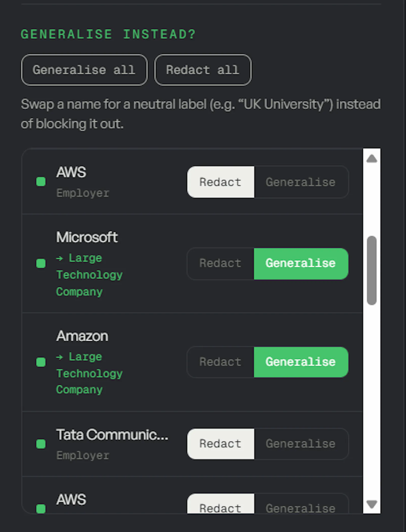Click the scrollbar up arrow
This screenshot has width=406, height=532.
coord(372,159)
